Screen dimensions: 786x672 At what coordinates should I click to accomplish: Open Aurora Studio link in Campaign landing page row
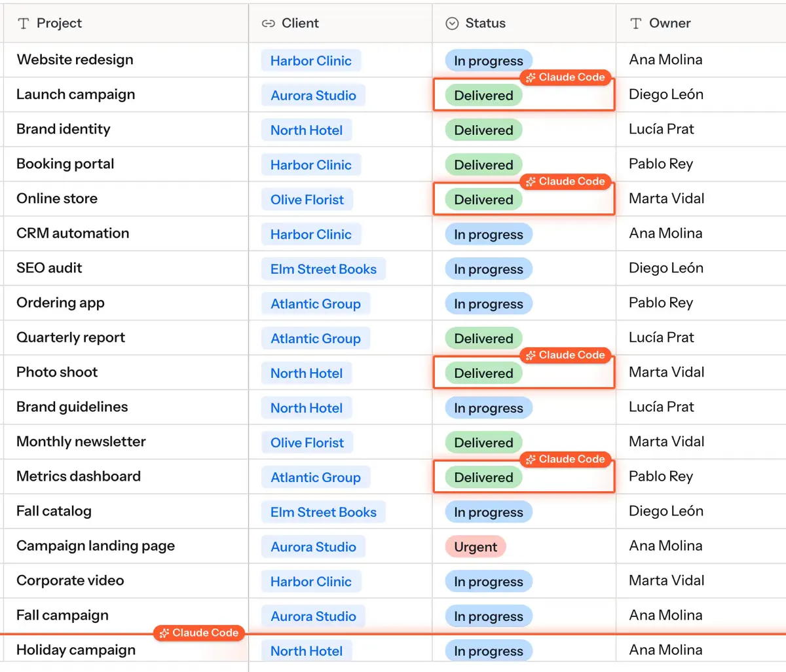click(313, 547)
